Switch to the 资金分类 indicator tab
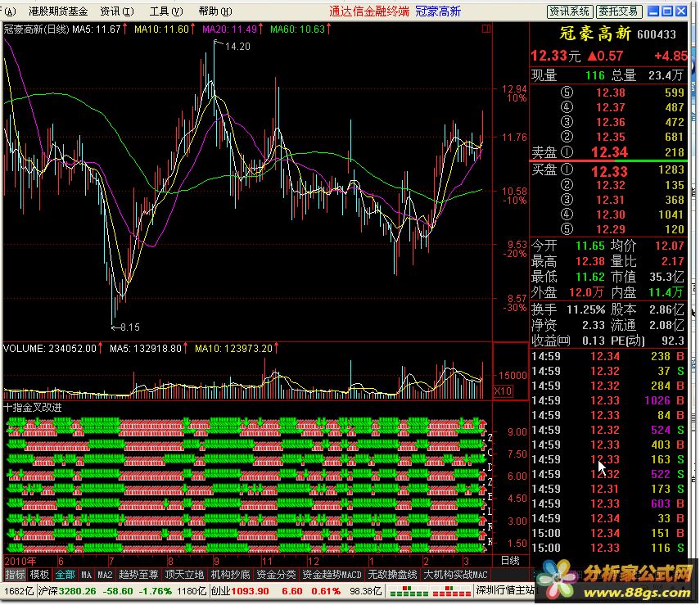The width and height of the screenshot is (700, 605). point(277,575)
